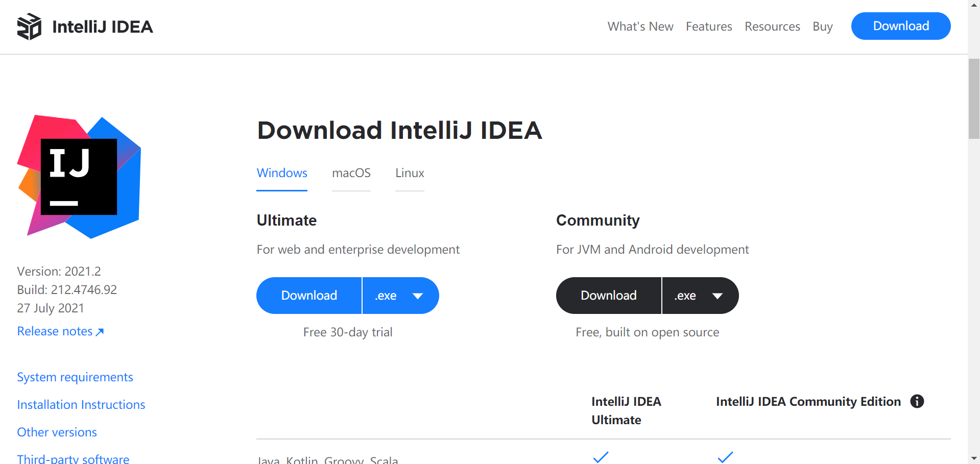This screenshot has width=980, height=464.
Task: Click the external link arrow next to Release notes
Action: 100,332
